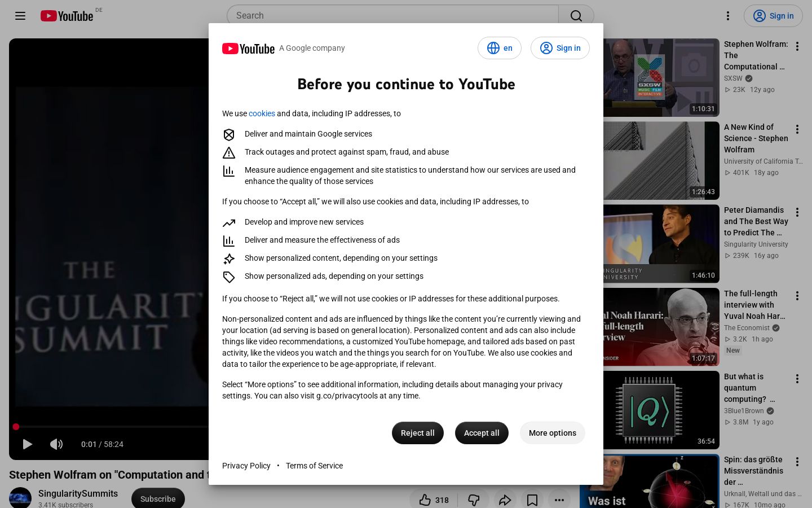Open the header settings three-dot menu
This screenshot has height=508, width=812.
point(728,16)
